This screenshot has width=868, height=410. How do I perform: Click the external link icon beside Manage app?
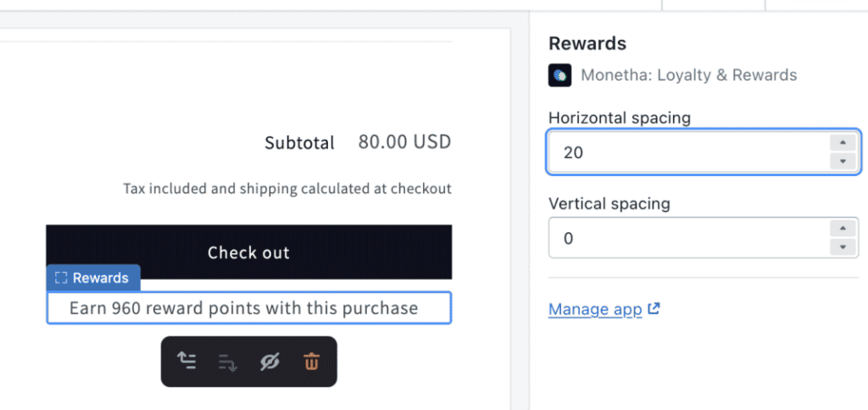654,308
